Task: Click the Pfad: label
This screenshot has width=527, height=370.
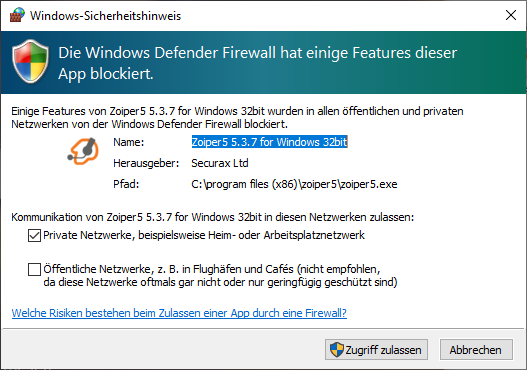Action: point(126,184)
